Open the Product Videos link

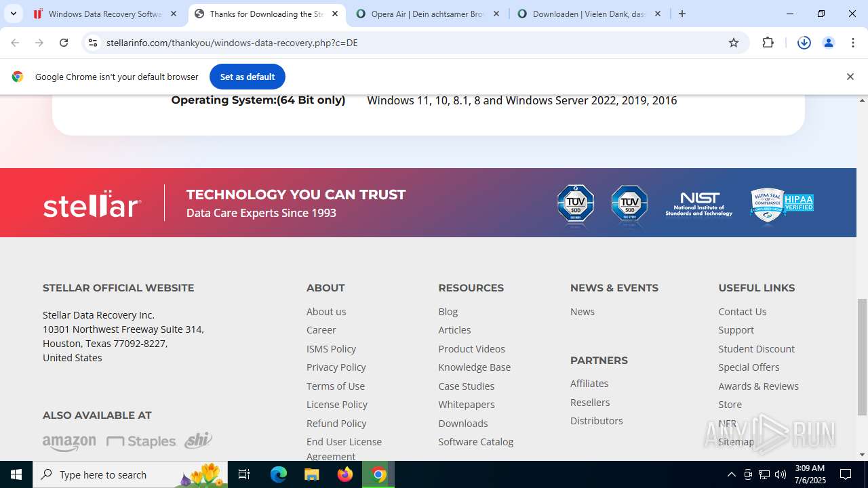472,348
